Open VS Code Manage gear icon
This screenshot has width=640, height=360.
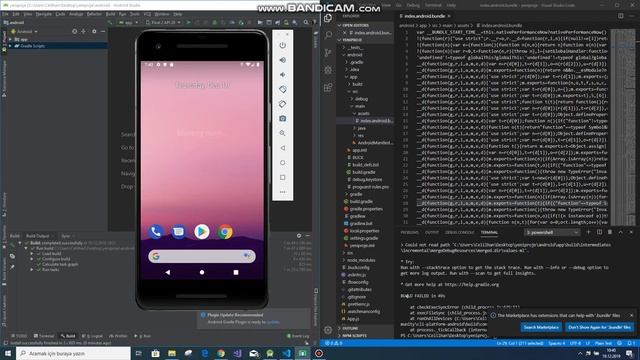pyautogui.click(x=328, y=330)
